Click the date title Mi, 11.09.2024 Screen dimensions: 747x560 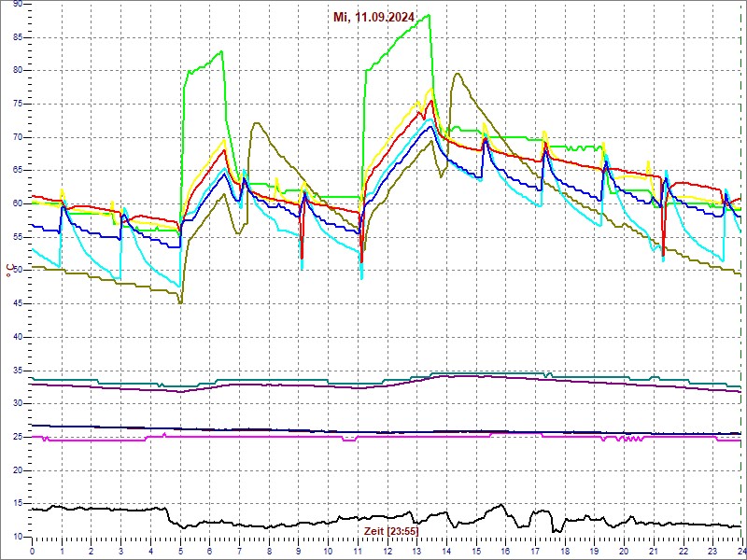tap(374, 17)
